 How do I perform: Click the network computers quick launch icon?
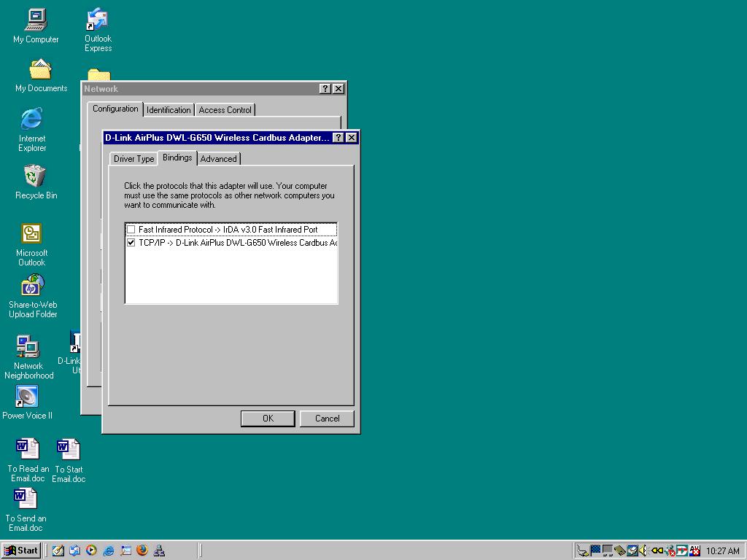pos(159,551)
